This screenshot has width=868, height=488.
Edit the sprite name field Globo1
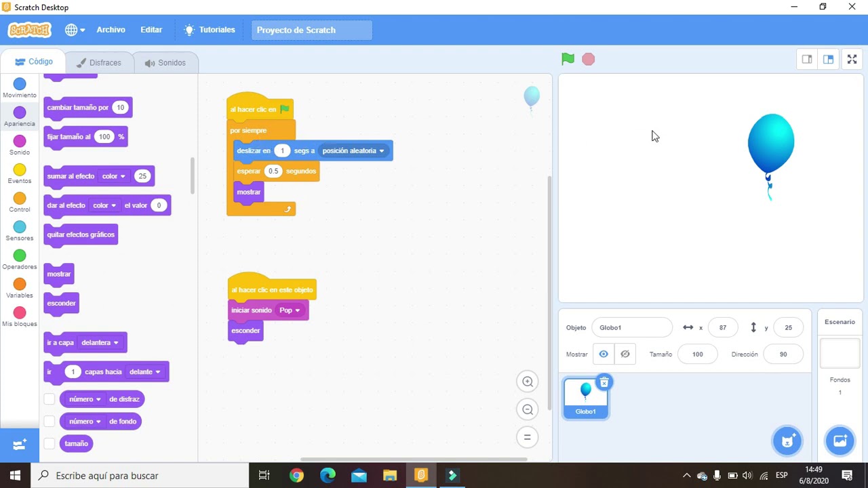pyautogui.click(x=631, y=327)
